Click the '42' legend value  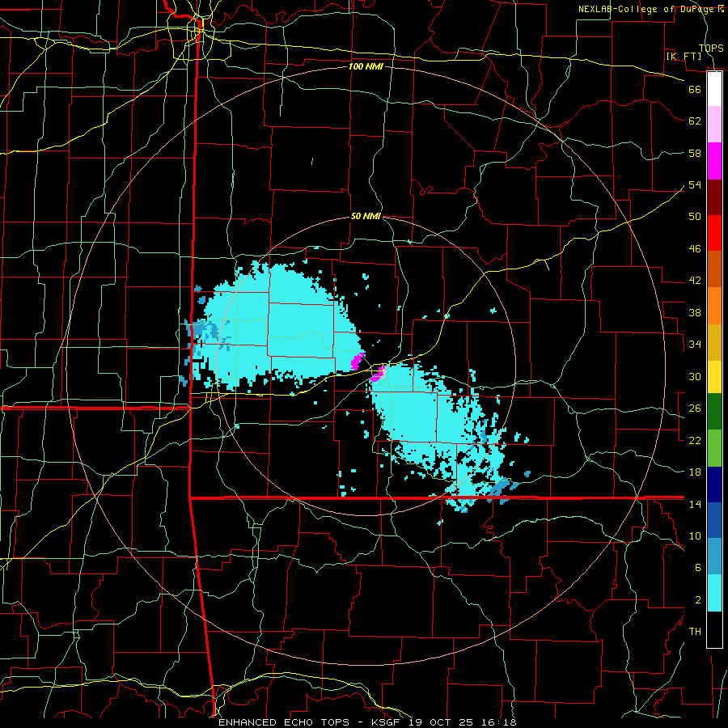click(695, 280)
